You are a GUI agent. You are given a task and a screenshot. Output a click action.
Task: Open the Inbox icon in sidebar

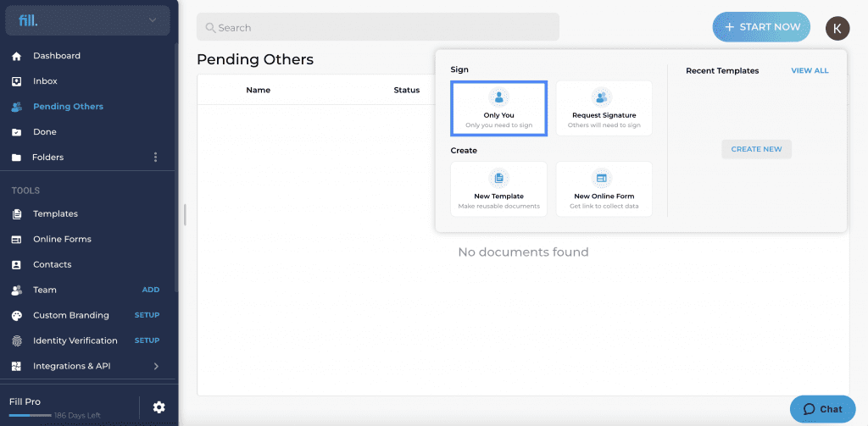click(17, 81)
